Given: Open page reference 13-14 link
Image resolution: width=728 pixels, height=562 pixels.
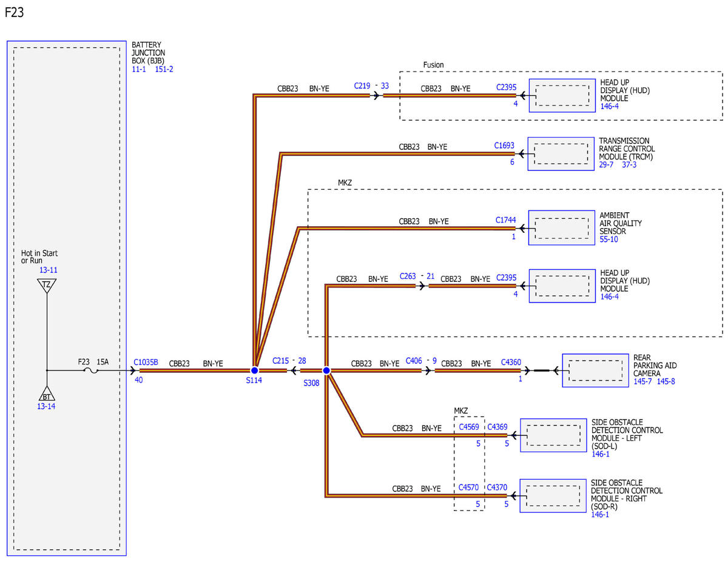Looking at the screenshot, I should coord(46,406).
